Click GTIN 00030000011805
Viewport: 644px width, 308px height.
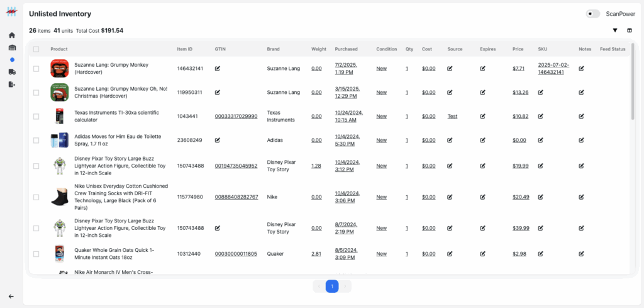point(236,254)
